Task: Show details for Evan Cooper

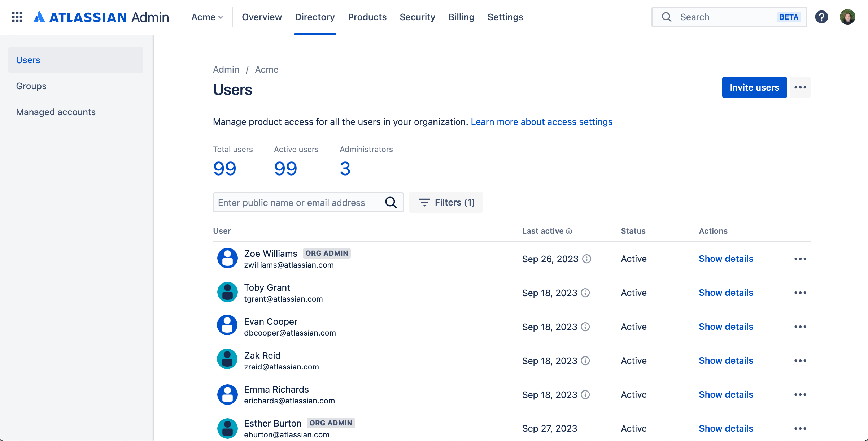Action: [726, 326]
